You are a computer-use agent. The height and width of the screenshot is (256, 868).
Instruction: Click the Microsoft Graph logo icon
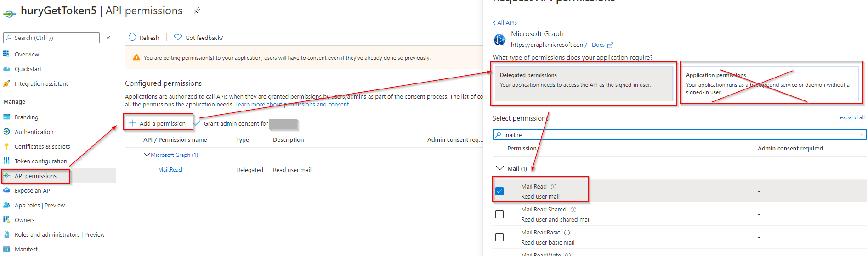(x=499, y=40)
